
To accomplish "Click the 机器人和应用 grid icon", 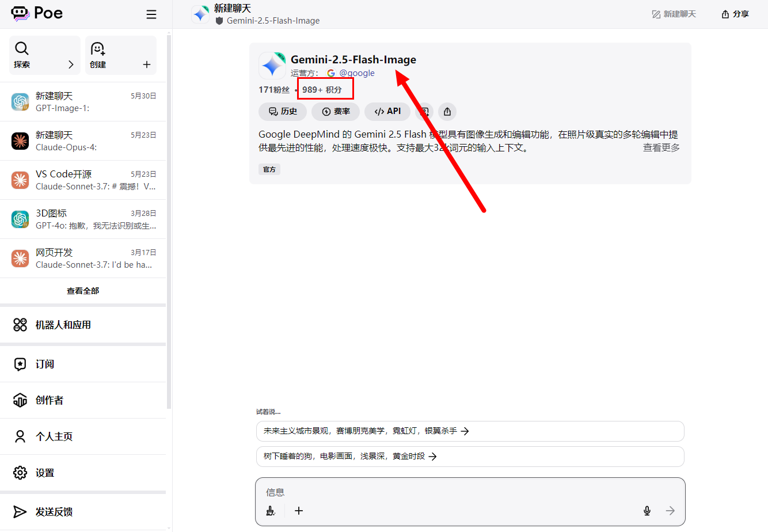I will coord(20,325).
